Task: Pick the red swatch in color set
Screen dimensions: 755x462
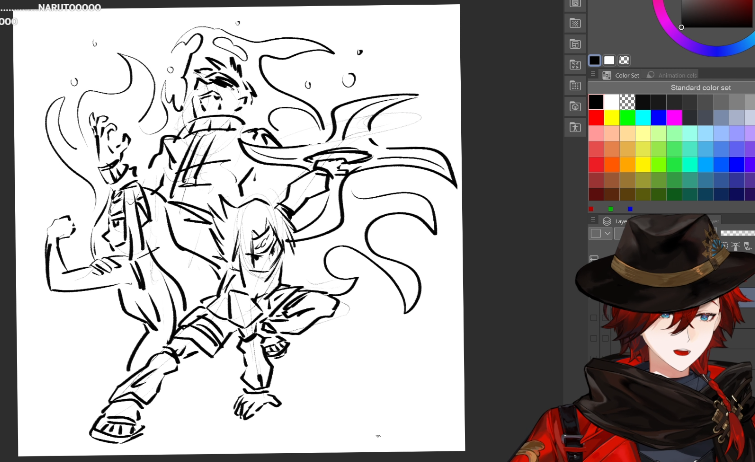Action: point(596,117)
